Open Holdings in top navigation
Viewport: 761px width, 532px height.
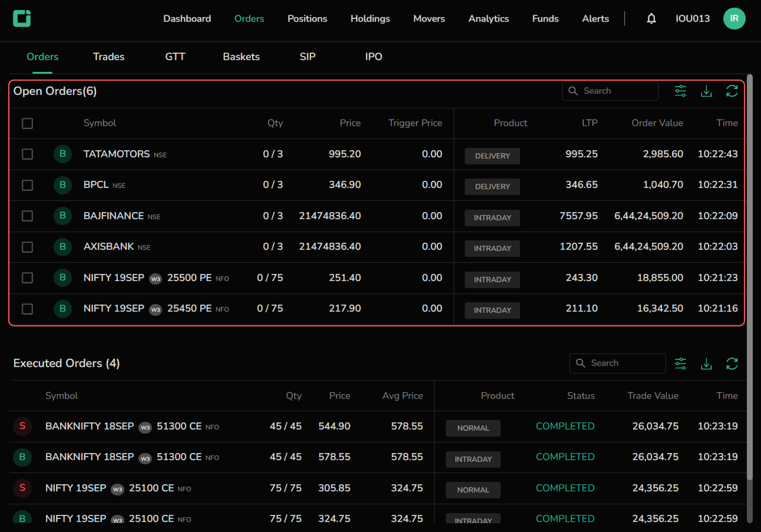click(370, 19)
